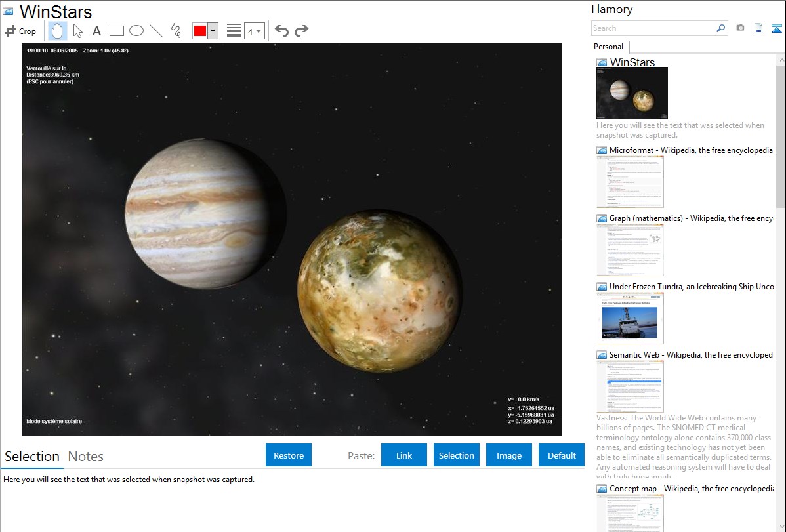Viewport: 786px width, 532px height.
Task: Pick the rectangle shape tool
Action: coord(117,31)
